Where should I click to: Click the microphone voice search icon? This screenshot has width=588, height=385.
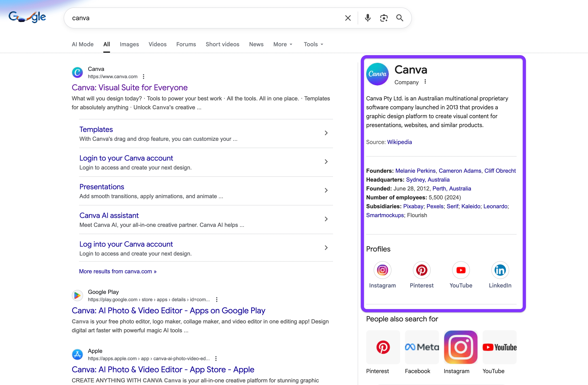tap(368, 18)
